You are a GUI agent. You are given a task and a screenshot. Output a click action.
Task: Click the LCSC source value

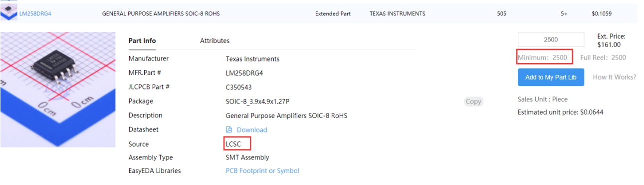tap(233, 144)
